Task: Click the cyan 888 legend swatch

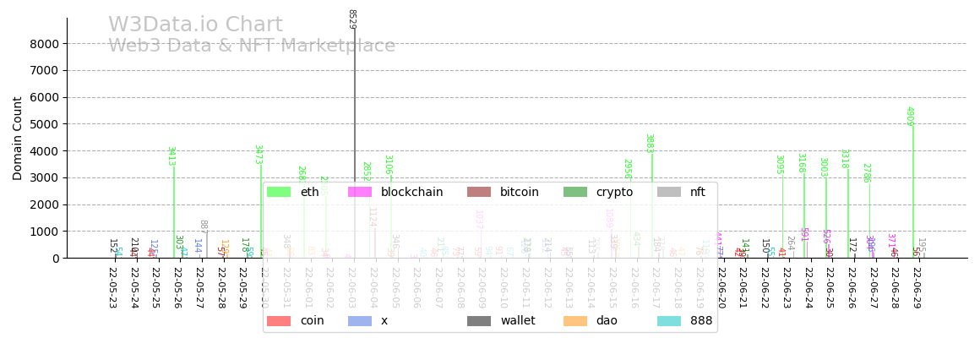Action: click(669, 321)
